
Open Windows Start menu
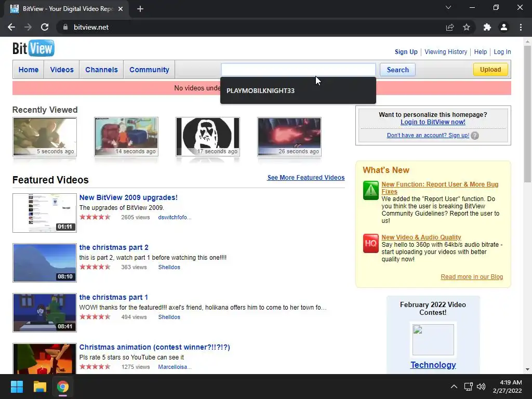17,387
